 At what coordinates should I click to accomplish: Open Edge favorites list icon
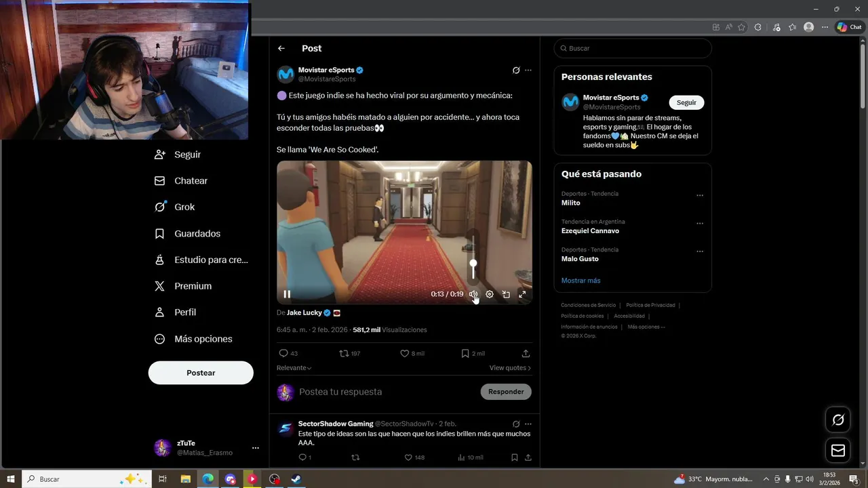click(792, 27)
